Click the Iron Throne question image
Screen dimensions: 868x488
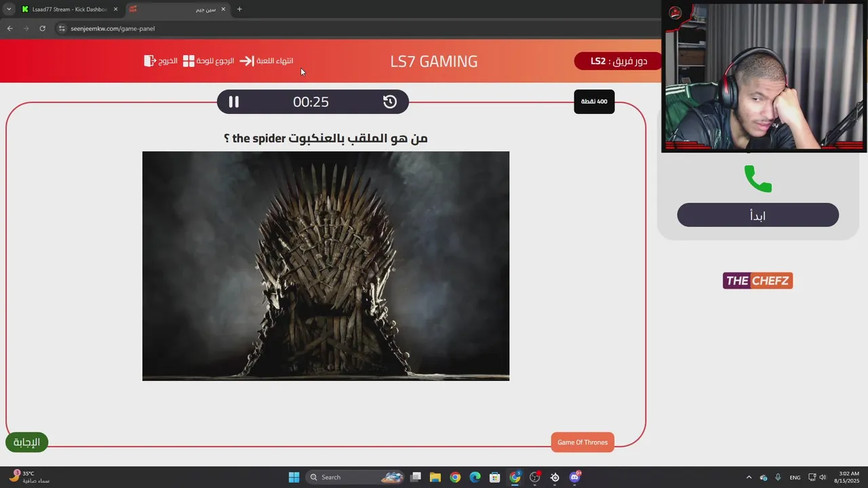coord(325,266)
